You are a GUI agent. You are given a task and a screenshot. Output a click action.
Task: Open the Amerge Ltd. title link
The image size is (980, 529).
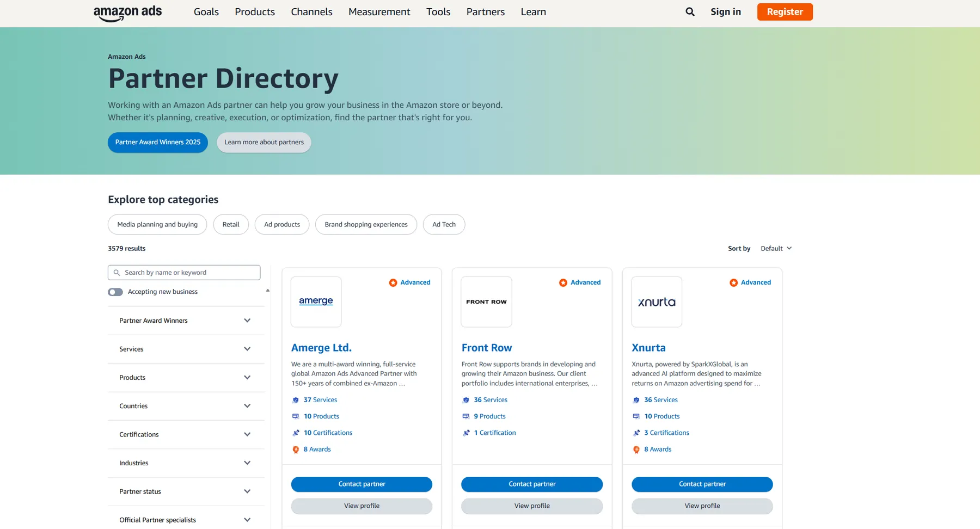coord(321,348)
